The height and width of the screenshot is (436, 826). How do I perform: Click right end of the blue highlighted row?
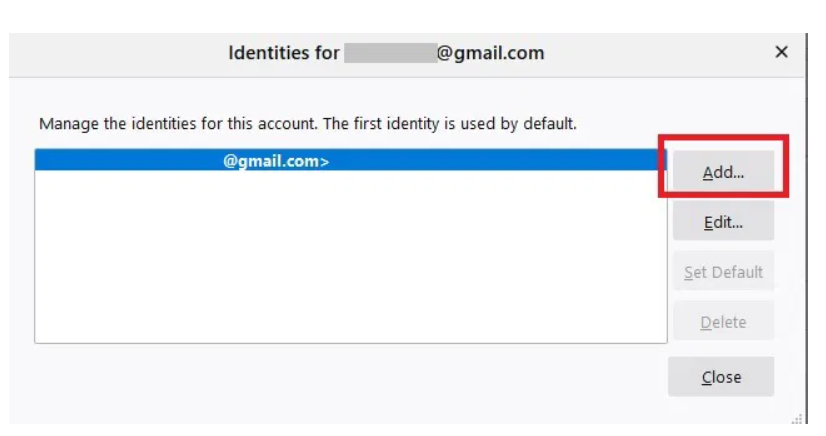[640, 160]
